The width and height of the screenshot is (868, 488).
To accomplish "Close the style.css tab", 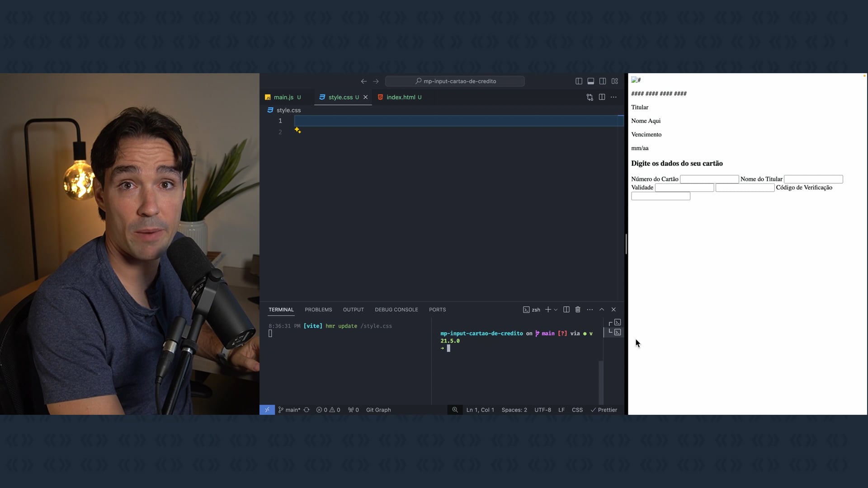I will click(x=365, y=97).
